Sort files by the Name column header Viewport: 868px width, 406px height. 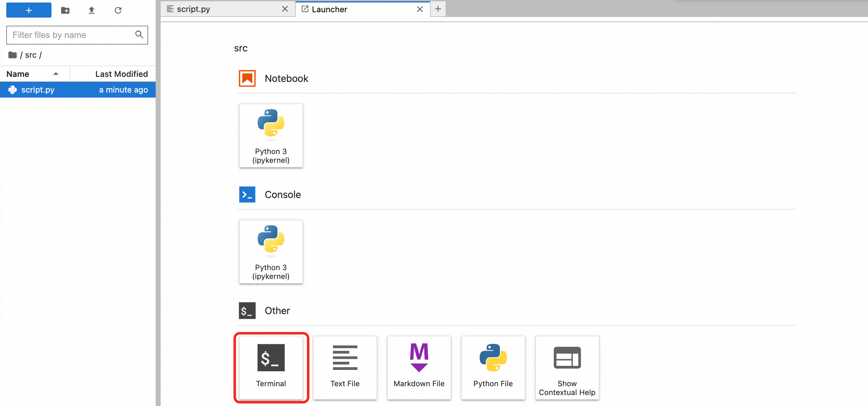35,74
